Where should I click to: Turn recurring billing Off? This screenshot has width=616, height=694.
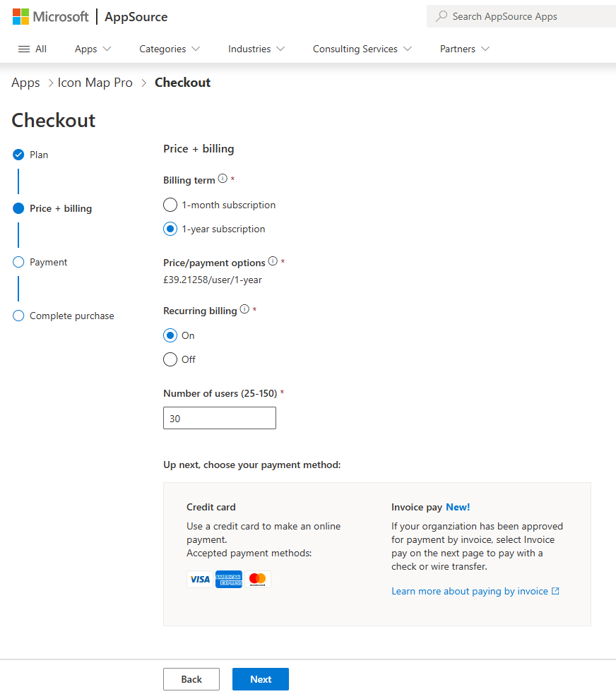(170, 359)
